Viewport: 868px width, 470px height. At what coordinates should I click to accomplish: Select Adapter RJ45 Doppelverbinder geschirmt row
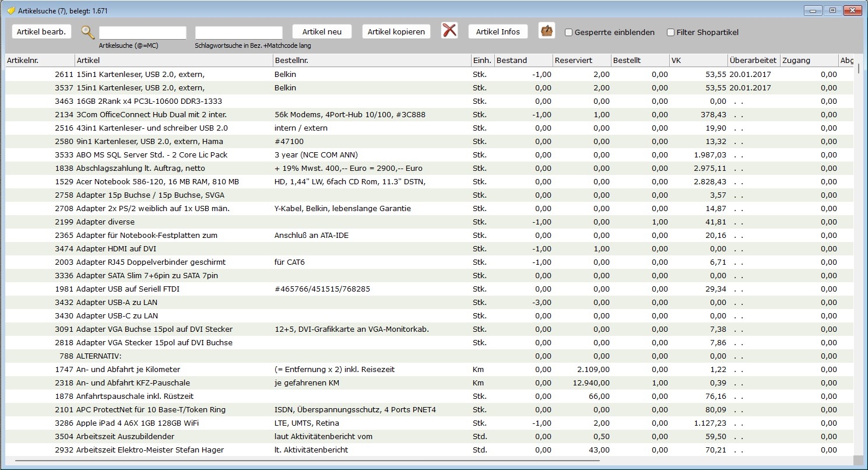click(430, 262)
